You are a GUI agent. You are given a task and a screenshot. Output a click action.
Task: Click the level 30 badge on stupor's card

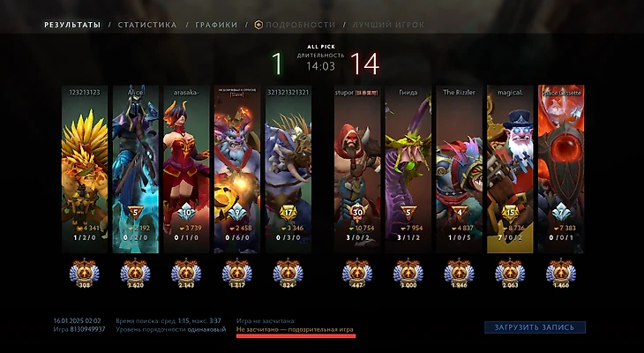[357, 212]
